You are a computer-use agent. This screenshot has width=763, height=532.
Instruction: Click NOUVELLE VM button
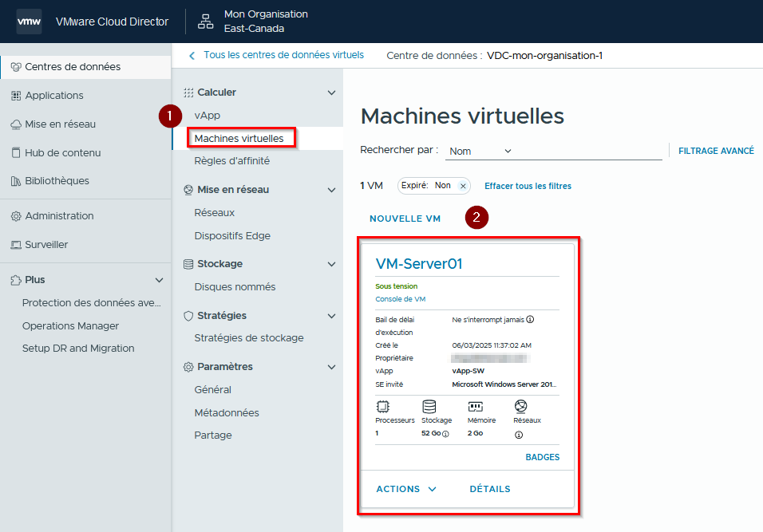coord(405,219)
